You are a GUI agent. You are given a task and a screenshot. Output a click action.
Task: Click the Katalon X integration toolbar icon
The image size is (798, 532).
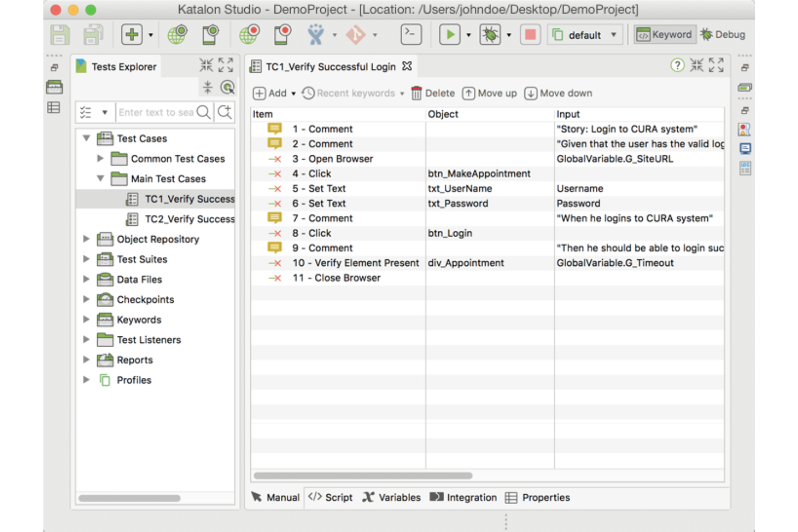[316, 34]
